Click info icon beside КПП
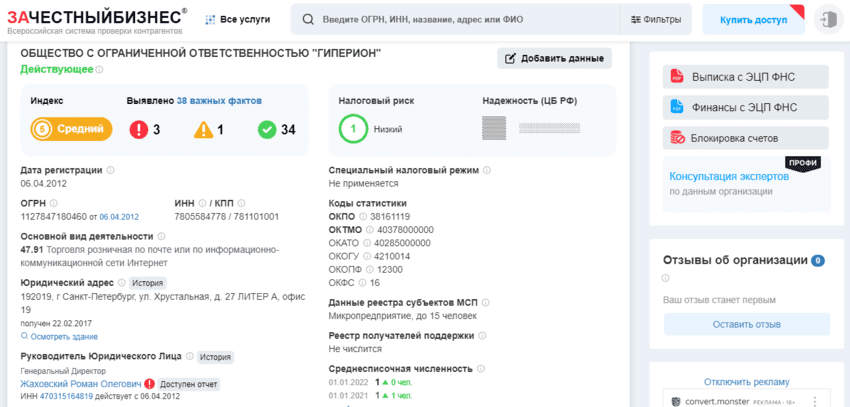Screen dimensions: 850x407 pos(241,203)
